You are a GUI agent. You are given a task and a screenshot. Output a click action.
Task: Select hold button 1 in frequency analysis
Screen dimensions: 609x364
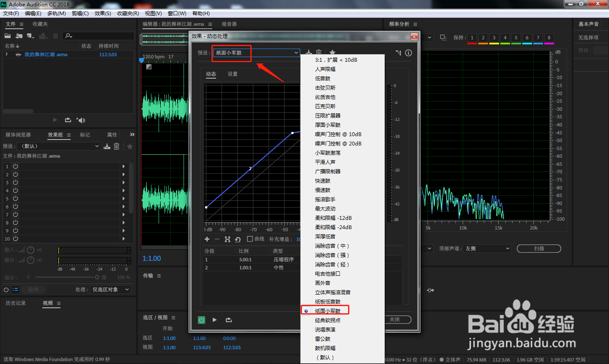coord(472,38)
